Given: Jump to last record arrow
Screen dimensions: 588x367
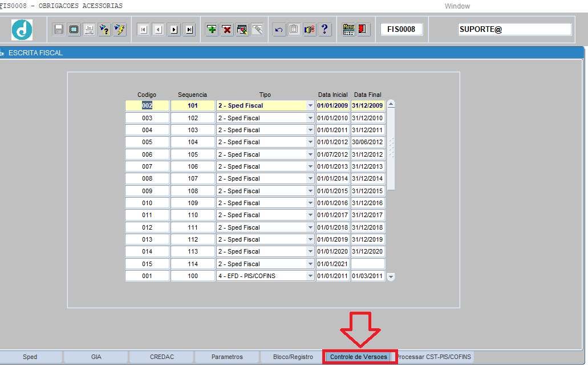Looking at the screenshot, I should click(x=189, y=29).
